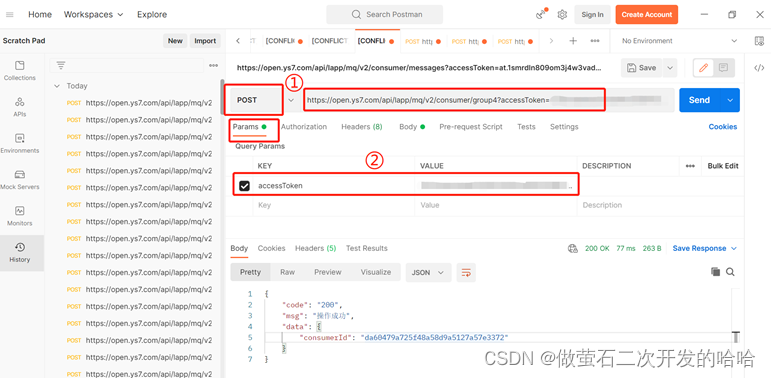
Task: Open the Mock Servers sidebar panel
Action: [x=20, y=180]
